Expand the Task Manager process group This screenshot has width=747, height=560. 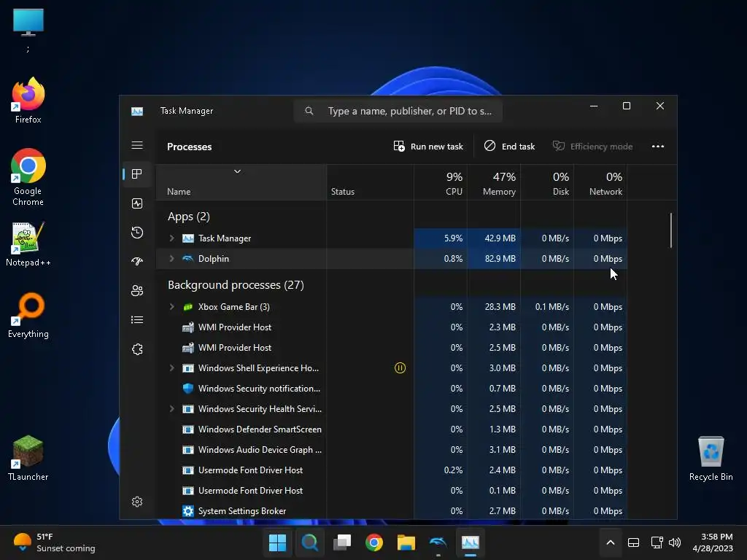click(x=172, y=238)
